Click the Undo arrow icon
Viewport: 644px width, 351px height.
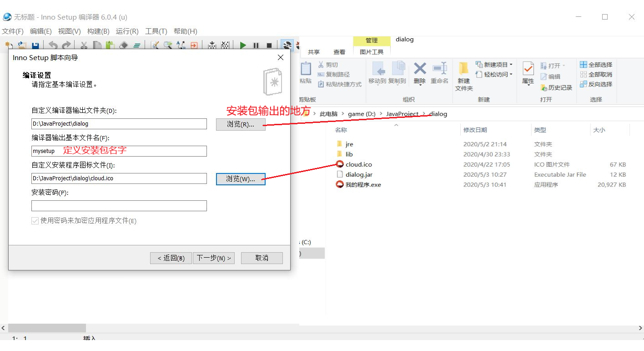click(x=53, y=45)
